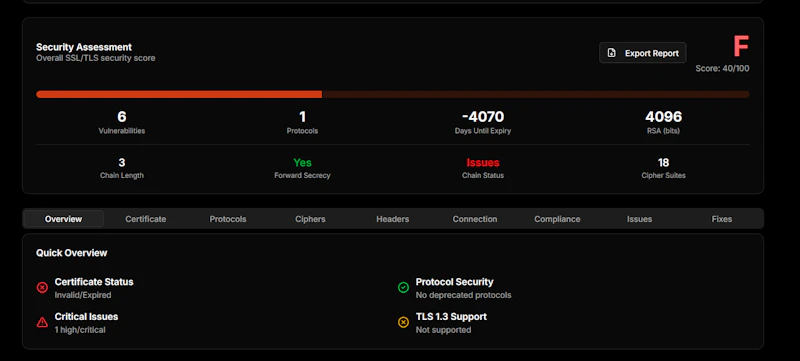The height and width of the screenshot is (361, 800).
Task: Click 'No deprecated protocols' text
Action: pyautogui.click(x=463, y=295)
